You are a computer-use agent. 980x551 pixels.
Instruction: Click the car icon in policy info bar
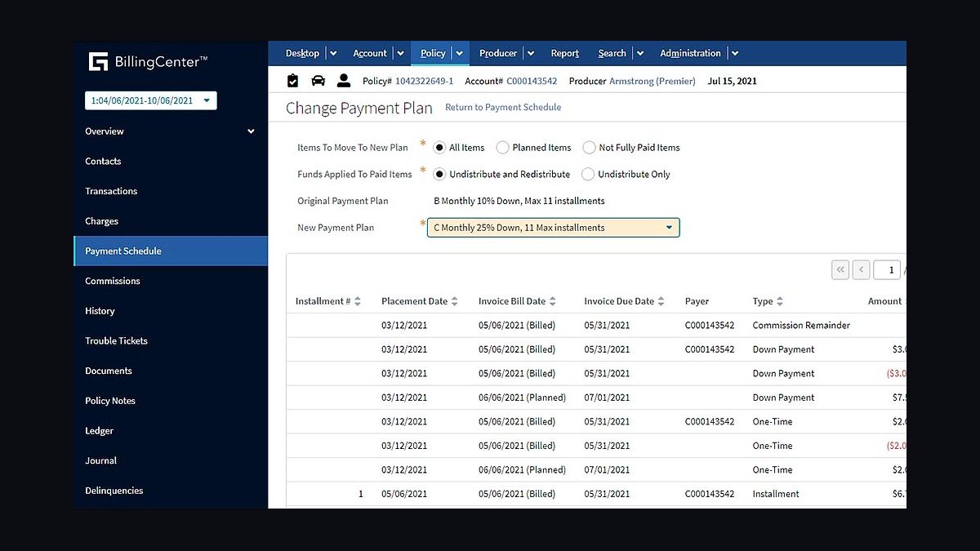tap(318, 81)
